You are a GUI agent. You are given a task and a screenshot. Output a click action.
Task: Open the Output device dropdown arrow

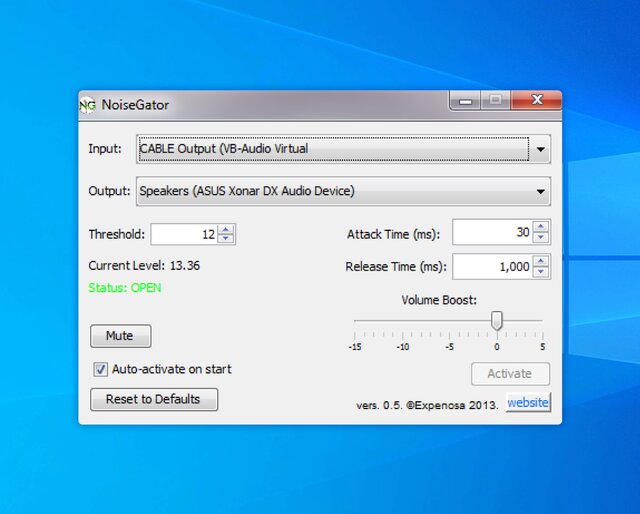click(540, 191)
